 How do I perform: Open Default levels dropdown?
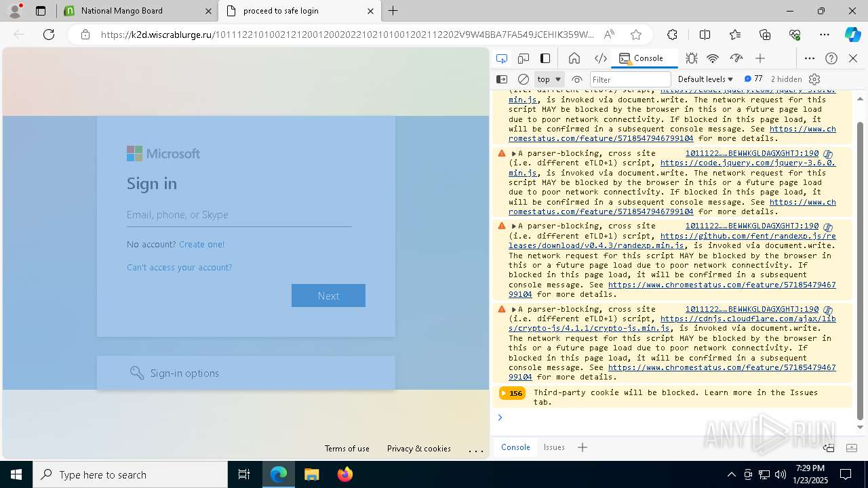click(x=706, y=79)
